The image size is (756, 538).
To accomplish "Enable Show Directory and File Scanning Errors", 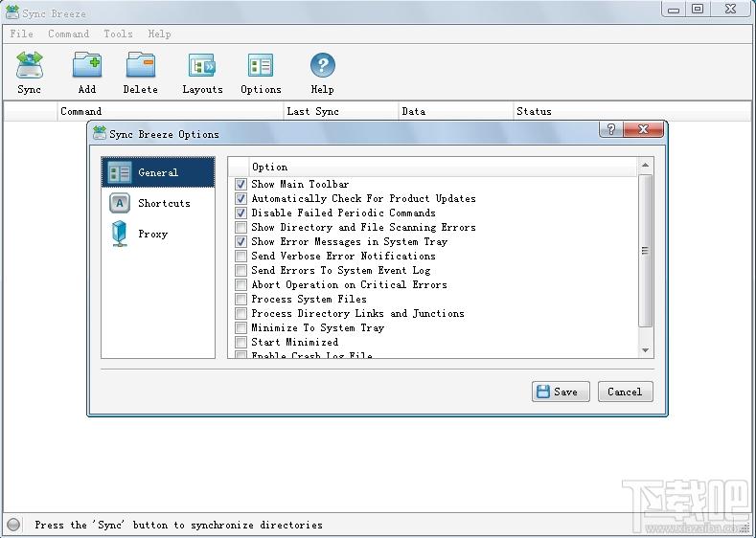I will point(241,227).
